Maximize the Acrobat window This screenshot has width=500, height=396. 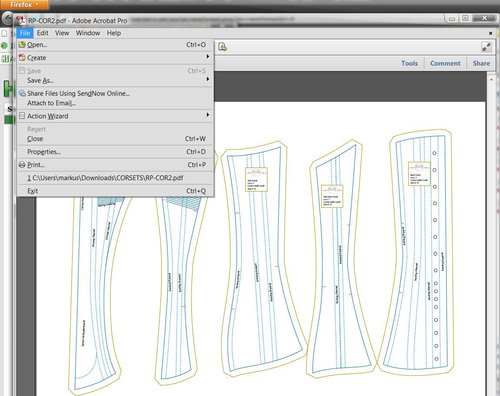[466, 18]
